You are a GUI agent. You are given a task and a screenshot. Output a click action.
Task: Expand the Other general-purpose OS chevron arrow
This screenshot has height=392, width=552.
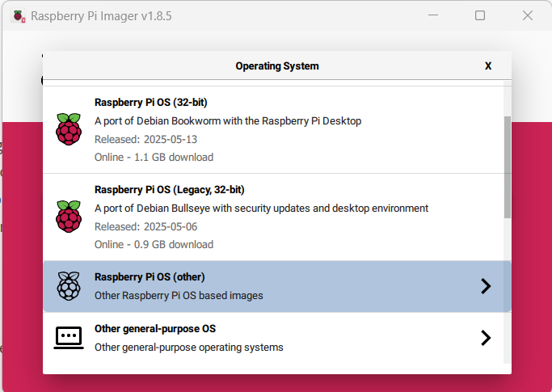pyautogui.click(x=486, y=338)
